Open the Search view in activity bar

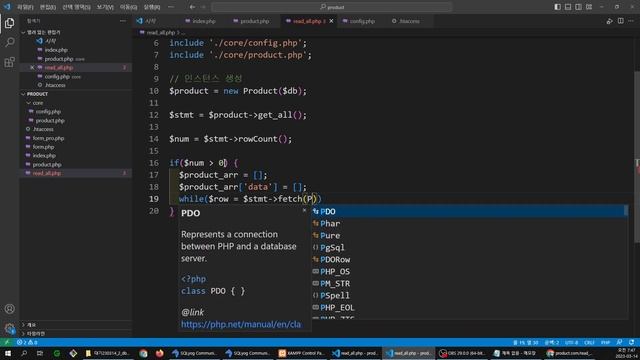point(9,42)
